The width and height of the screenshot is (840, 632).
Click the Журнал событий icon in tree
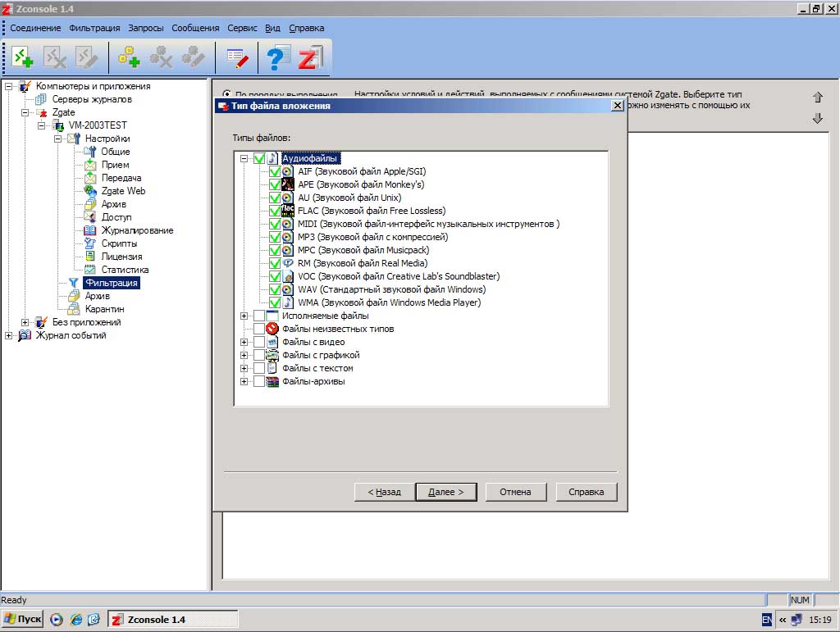(x=25, y=335)
